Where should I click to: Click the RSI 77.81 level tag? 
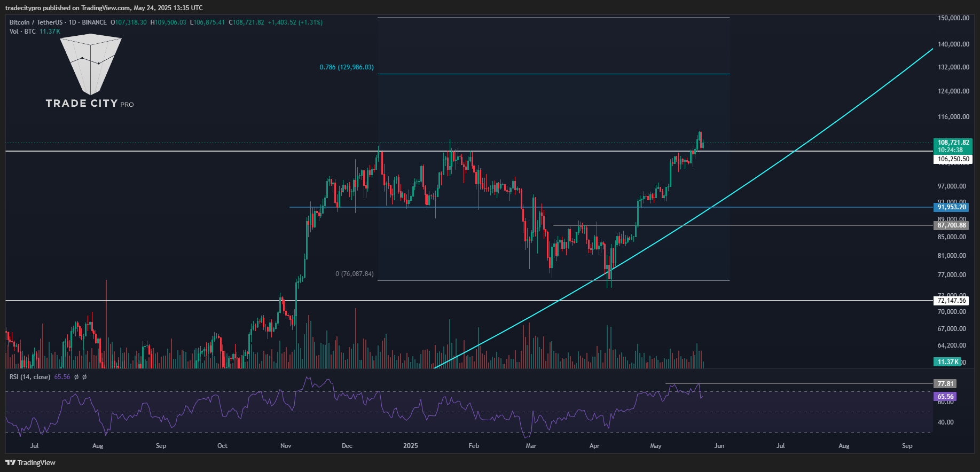click(x=945, y=384)
